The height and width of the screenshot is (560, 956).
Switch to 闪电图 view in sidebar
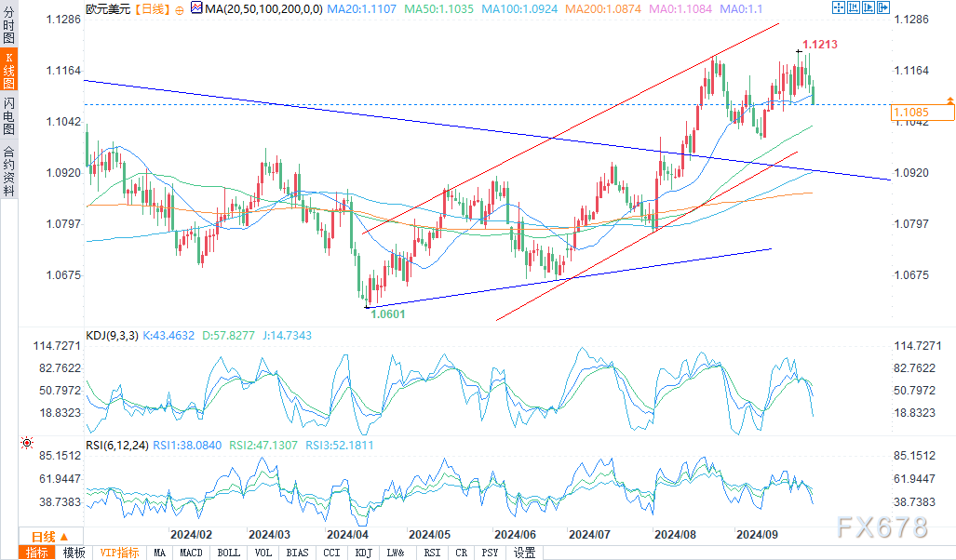[x=8, y=115]
